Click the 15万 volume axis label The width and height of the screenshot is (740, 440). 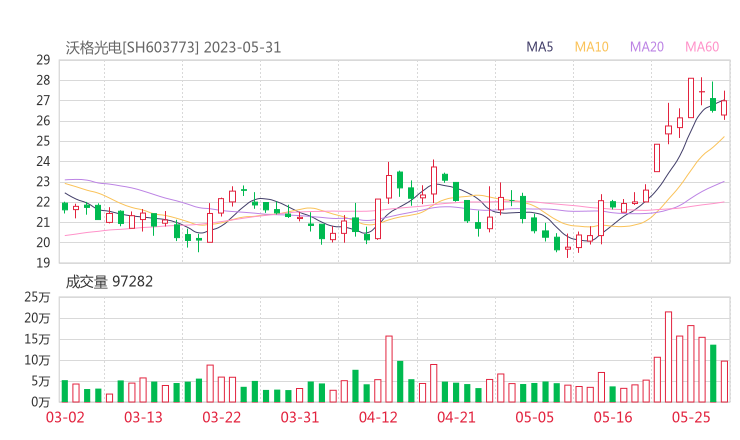tap(37, 339)
